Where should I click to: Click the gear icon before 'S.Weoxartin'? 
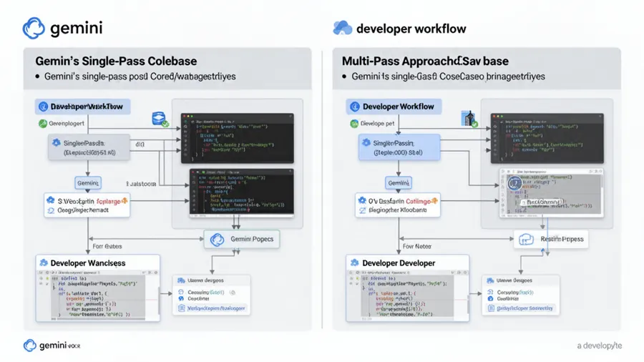(51, 200)
